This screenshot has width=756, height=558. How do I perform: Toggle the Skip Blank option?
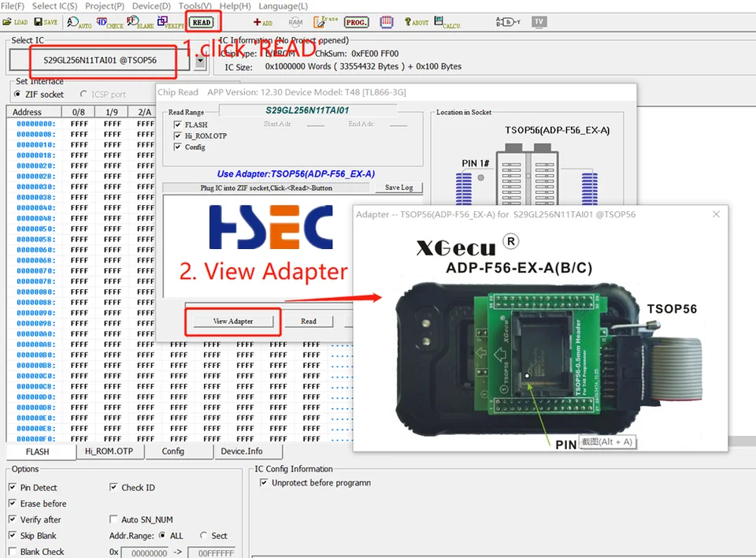coord(13,535)
